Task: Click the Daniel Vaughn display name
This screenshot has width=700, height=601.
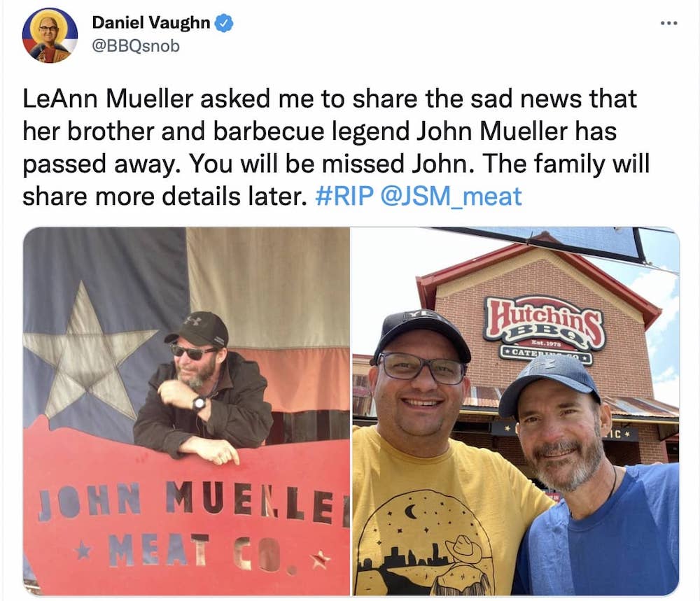Action: click(x=151, y=22)
